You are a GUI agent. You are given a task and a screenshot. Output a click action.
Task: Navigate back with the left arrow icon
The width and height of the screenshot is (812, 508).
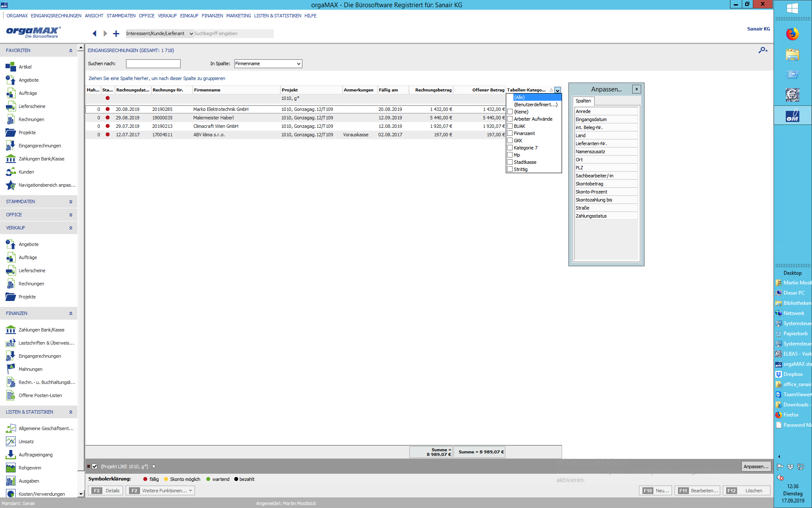(x=94, y=33)
